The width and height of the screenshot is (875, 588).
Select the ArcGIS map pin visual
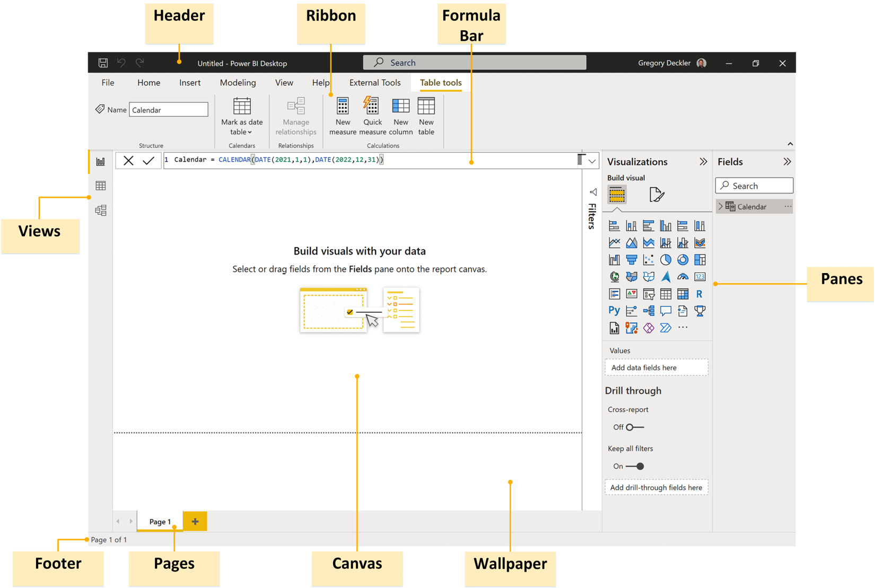coord(631,328)
